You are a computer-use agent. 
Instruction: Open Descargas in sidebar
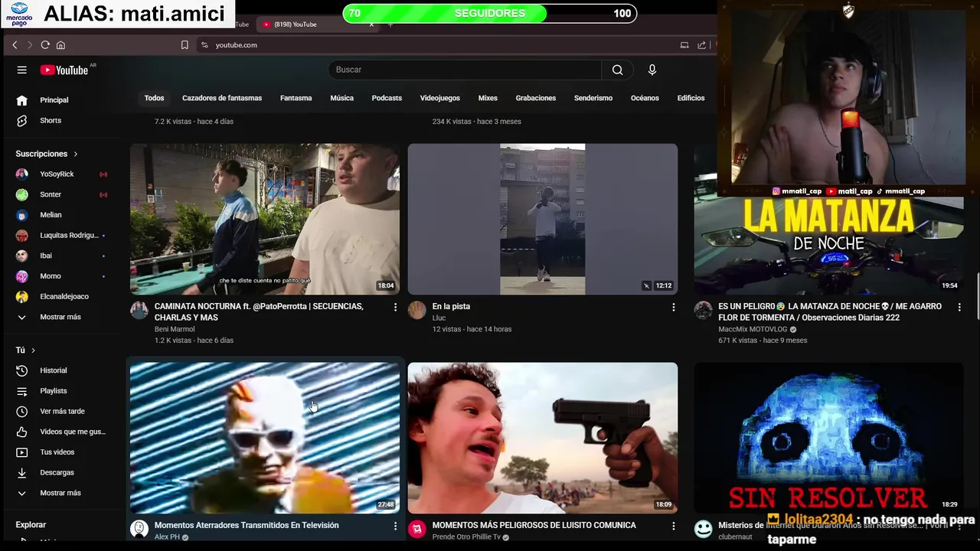pyautogui.click(x=62, y=473)
